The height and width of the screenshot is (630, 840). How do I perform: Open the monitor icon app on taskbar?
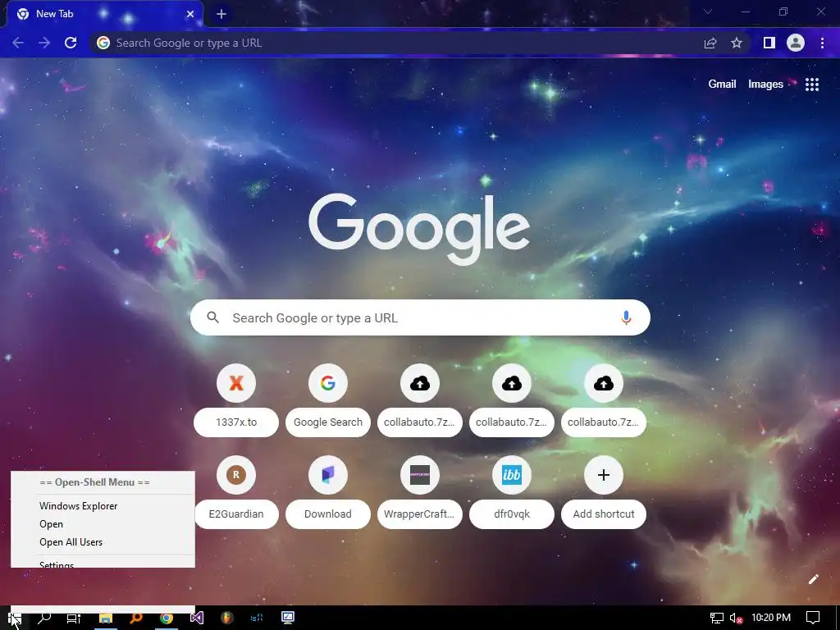[x=288, y=619]
